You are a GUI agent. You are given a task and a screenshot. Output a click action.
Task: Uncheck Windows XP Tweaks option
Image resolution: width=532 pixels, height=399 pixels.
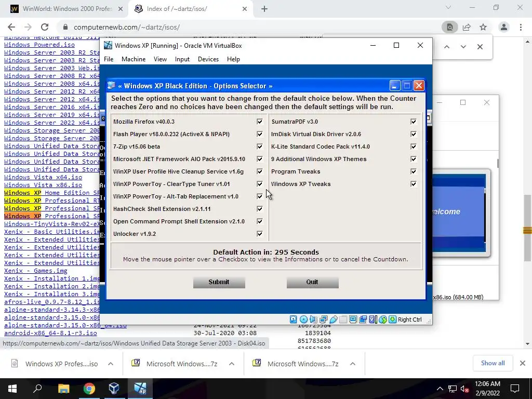[x=413, y=184]
